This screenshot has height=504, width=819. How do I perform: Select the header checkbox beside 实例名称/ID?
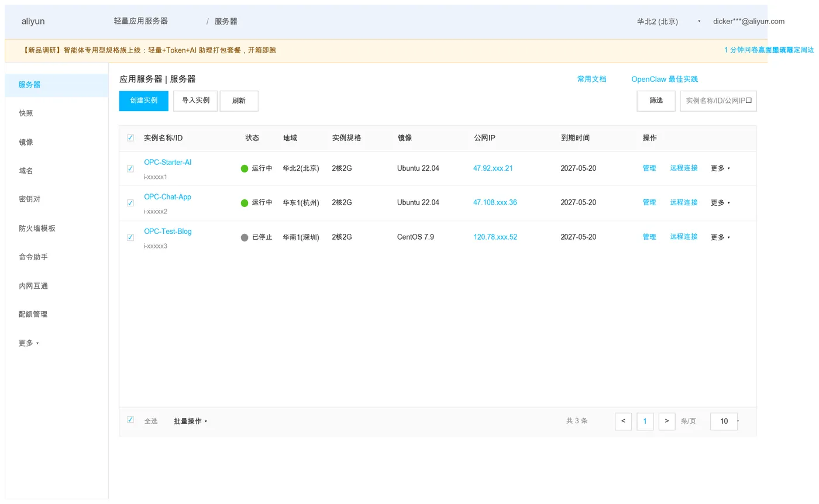point(130,138)
